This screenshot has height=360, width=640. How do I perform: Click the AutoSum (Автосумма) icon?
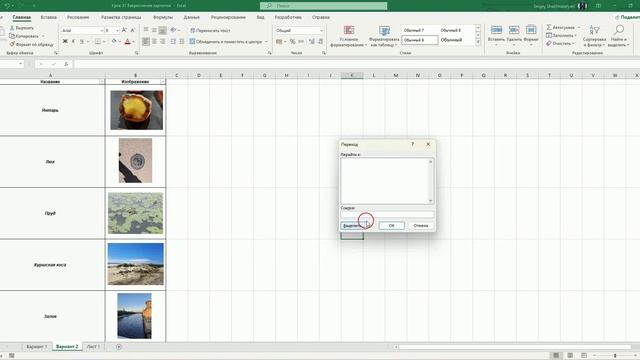pos(549,27)
